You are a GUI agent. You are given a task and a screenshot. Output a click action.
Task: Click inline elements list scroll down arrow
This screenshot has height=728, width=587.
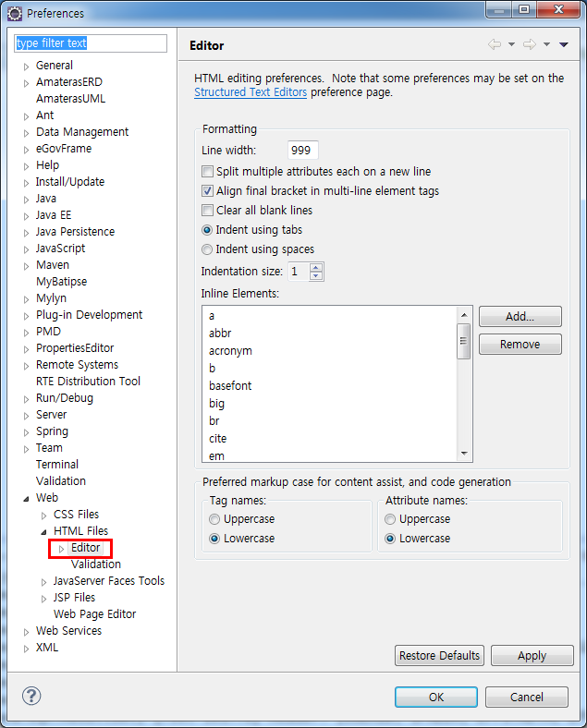[x=464, y=453]
